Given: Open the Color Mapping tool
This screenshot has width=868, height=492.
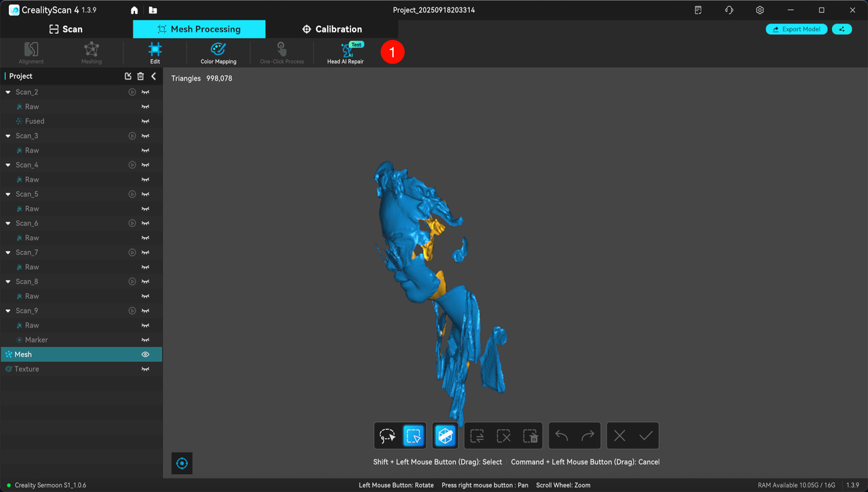Looking at the screenshot, I should [218, 53].
